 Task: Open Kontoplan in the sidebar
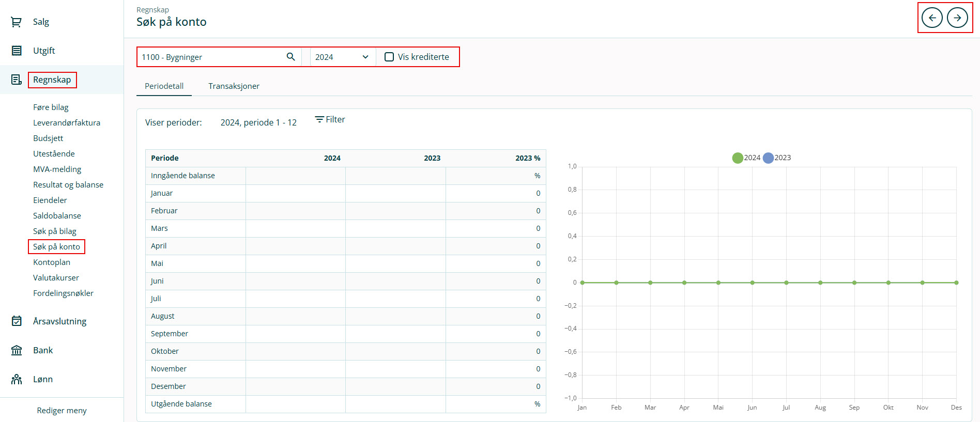(x=52, y=262)
